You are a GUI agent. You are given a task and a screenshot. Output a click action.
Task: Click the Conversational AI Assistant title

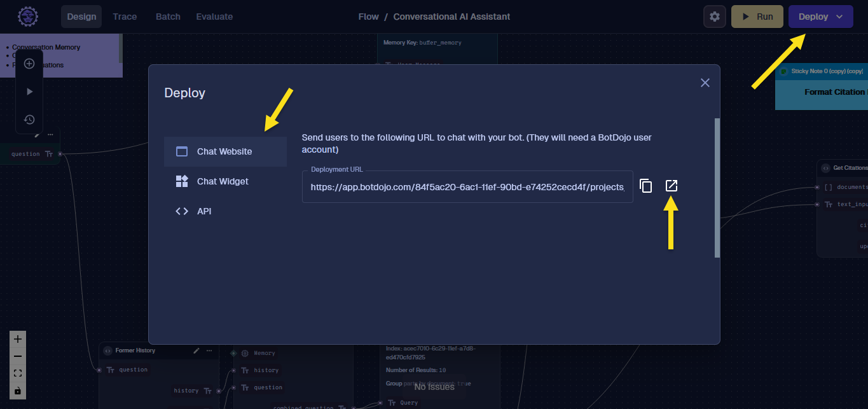[451, 17]
